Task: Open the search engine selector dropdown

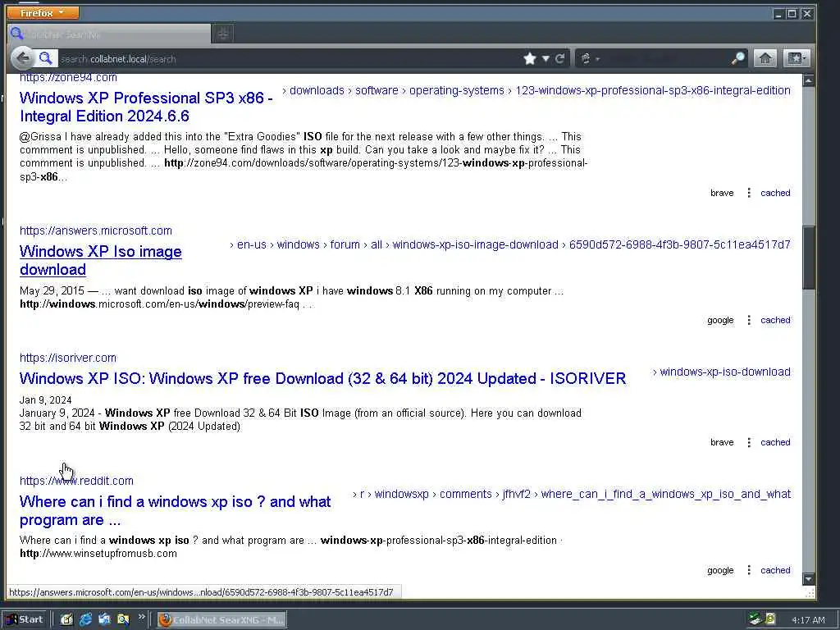Action: (589, 58)
